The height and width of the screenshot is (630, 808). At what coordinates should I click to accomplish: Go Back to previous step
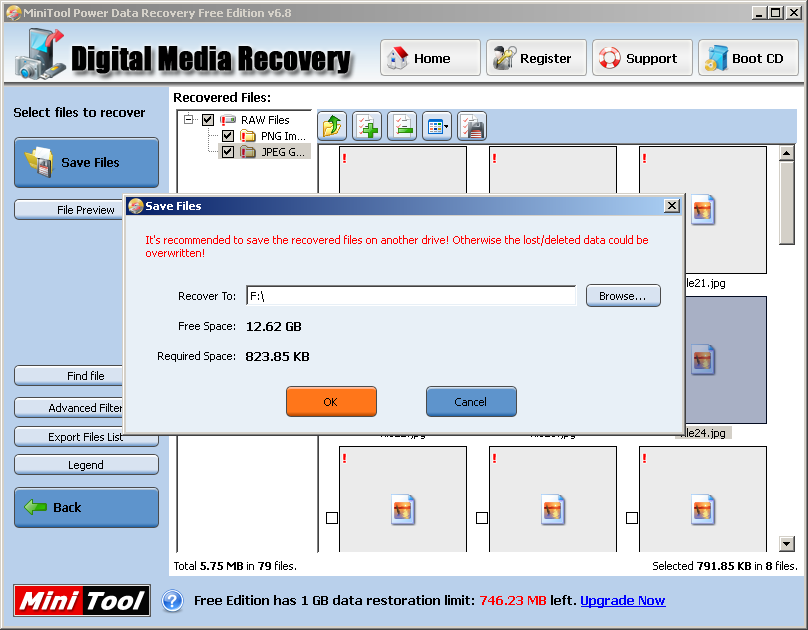tap(87, 507)
